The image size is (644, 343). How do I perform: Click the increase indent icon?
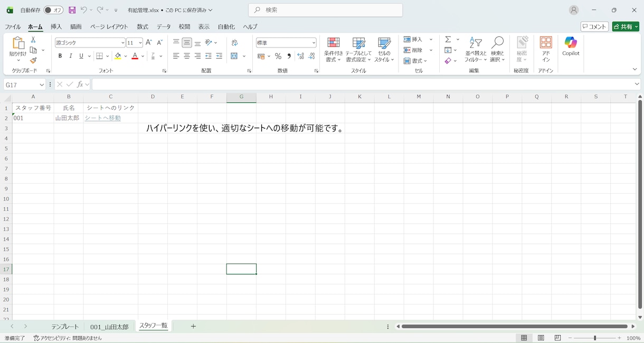(219, 56)
